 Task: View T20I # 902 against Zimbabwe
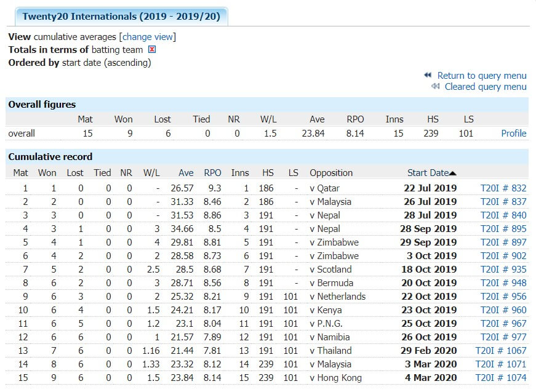click(503, 256)
